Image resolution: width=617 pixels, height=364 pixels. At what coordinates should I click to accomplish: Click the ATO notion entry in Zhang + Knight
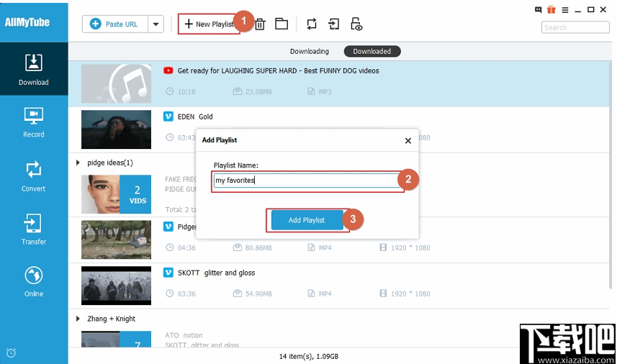click(184, 335)
